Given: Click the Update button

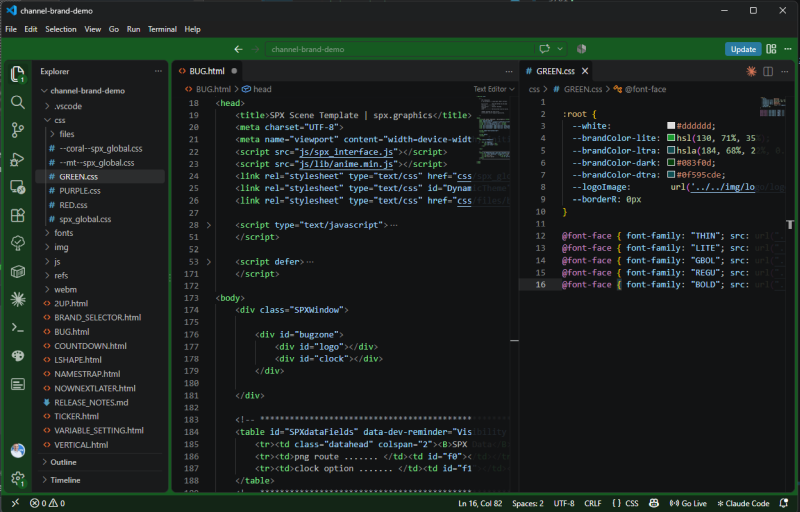Looking at the screenshot, I should (x=743, y=49).
